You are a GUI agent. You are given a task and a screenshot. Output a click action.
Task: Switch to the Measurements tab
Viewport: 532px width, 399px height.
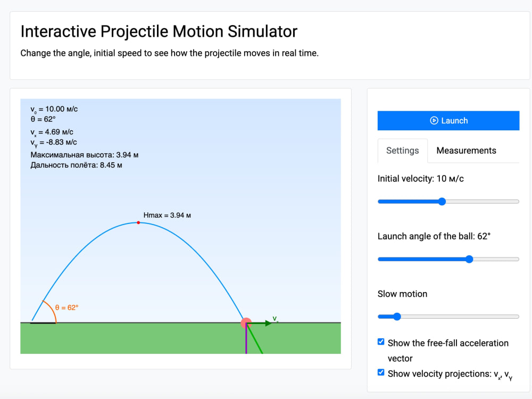click(x=466, y=151)
